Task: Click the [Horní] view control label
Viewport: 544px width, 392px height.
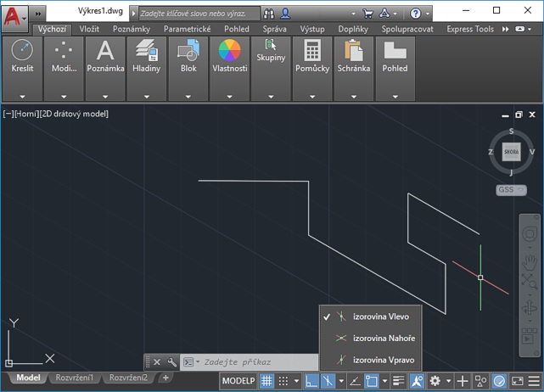Action: 26,114
